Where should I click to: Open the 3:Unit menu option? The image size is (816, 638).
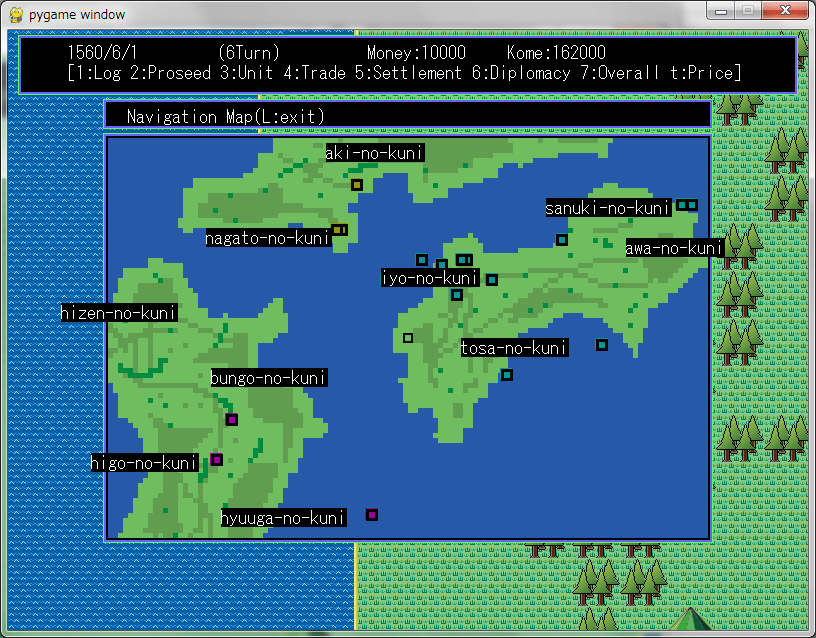pos(247,73)
